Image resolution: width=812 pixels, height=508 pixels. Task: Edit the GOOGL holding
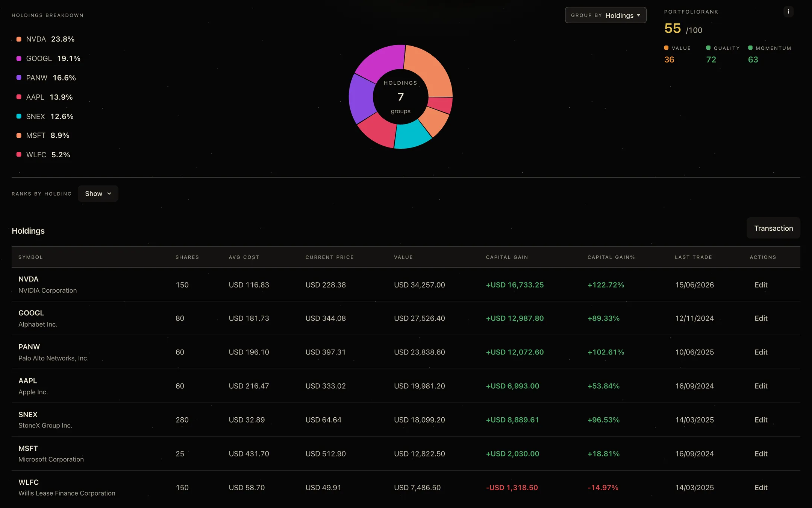pos(761,318)
